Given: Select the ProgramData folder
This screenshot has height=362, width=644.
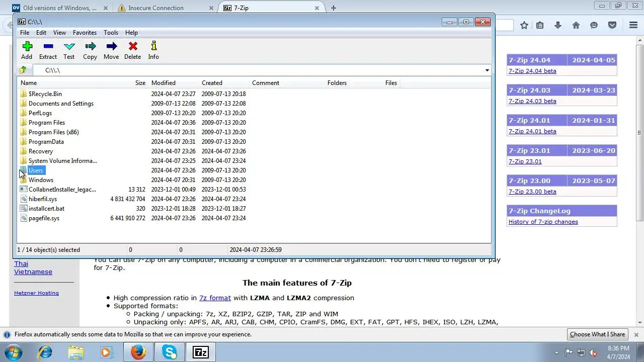Looking at the screenshot, I should click(46, 142).
